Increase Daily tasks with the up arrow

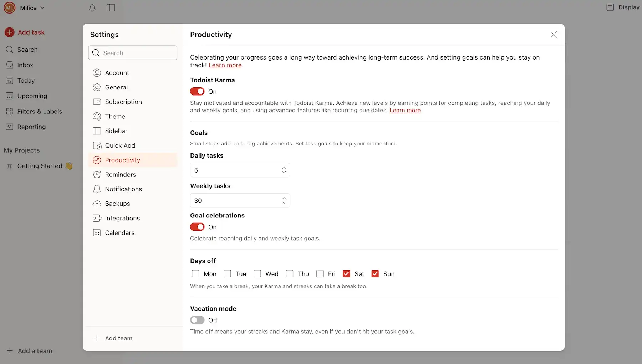coord(284,168)
